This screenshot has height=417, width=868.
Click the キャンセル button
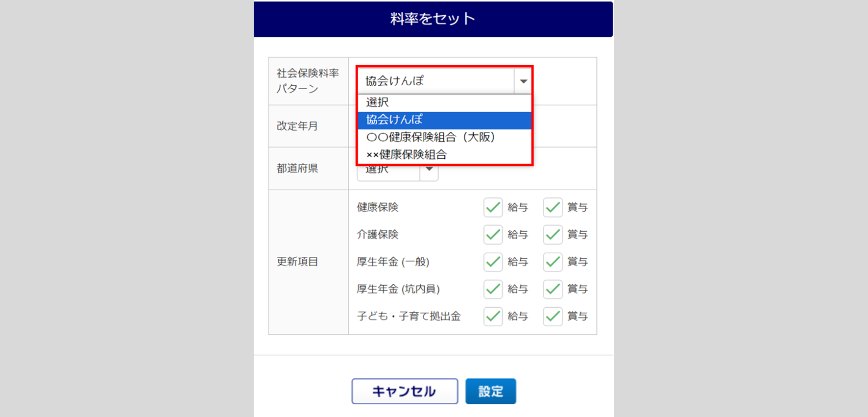coord(405,391)
